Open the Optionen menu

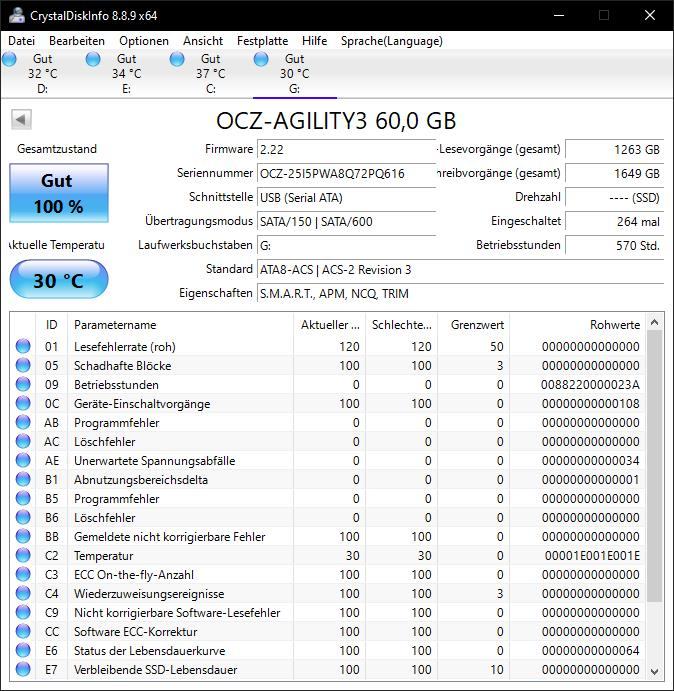coord(144,41)
